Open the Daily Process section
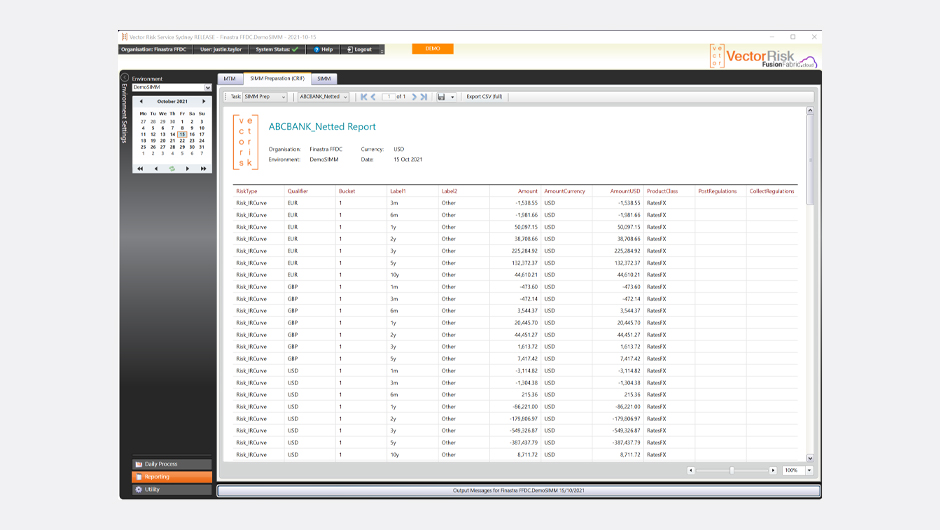Viewport: 940px width, 530px height. coord(172,464)
